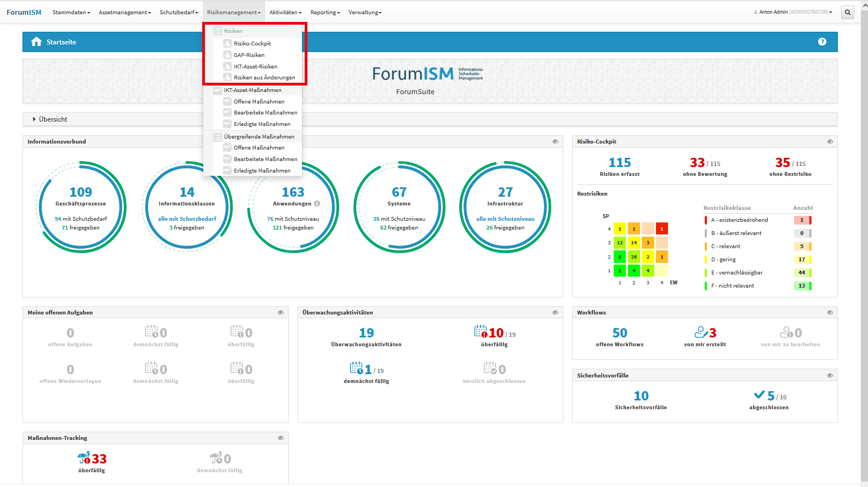The height and width of the screenshot is (487, 868).
Task: Click the overdue Maßnahmen-Tracking umbrella icon
Action: click(84, 458)
